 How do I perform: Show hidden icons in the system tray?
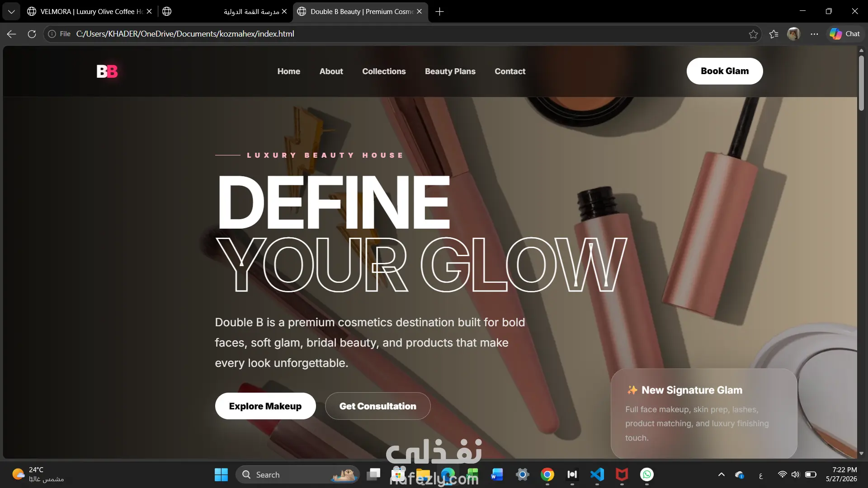coord(722,474)
